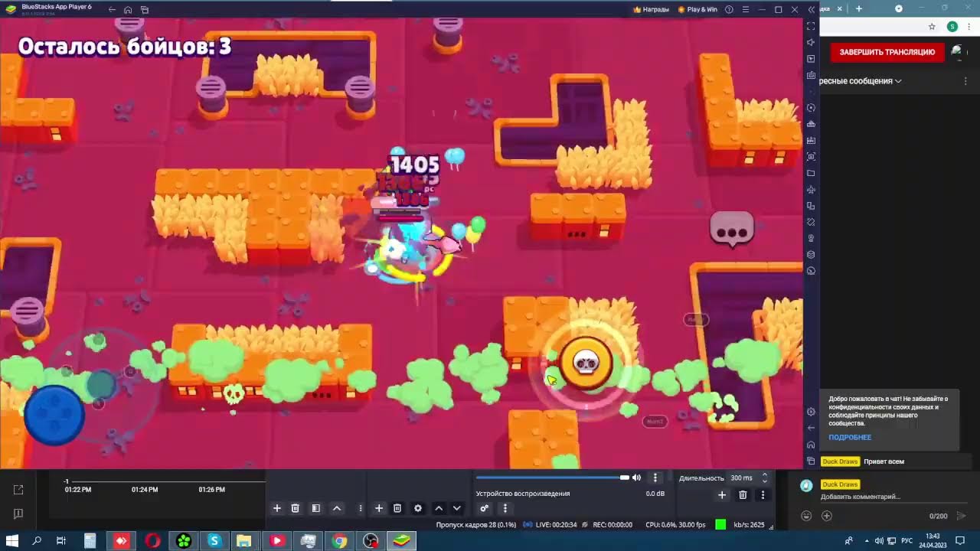
Task: Adjust the OBS audio volume slider
Action: (x=551, y=478)
